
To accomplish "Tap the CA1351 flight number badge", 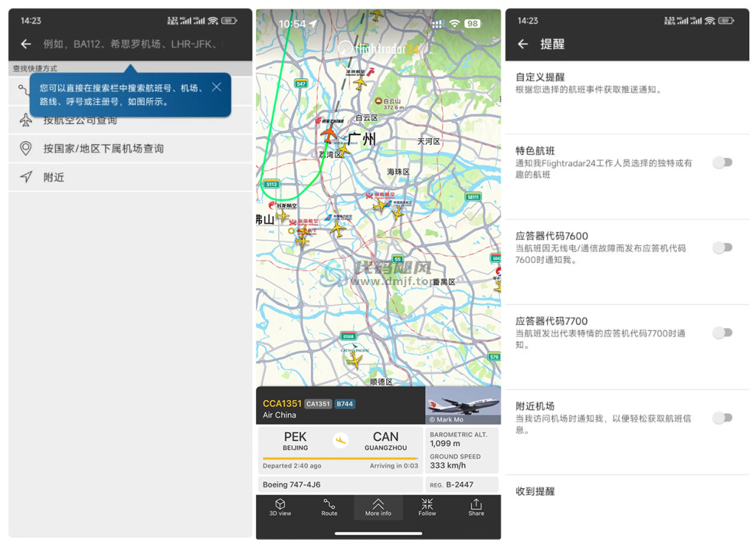I will click(x=318, y=404).
